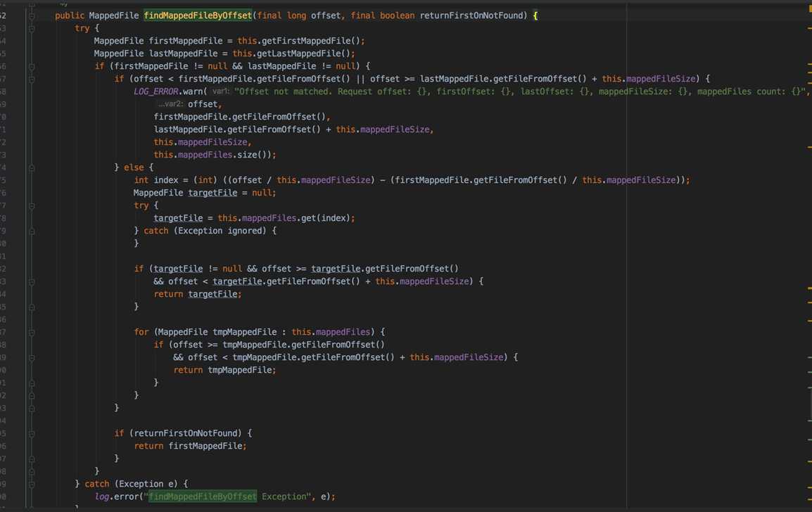
Task: Click the return targetFile statement
Action: (x=197, y=294)
